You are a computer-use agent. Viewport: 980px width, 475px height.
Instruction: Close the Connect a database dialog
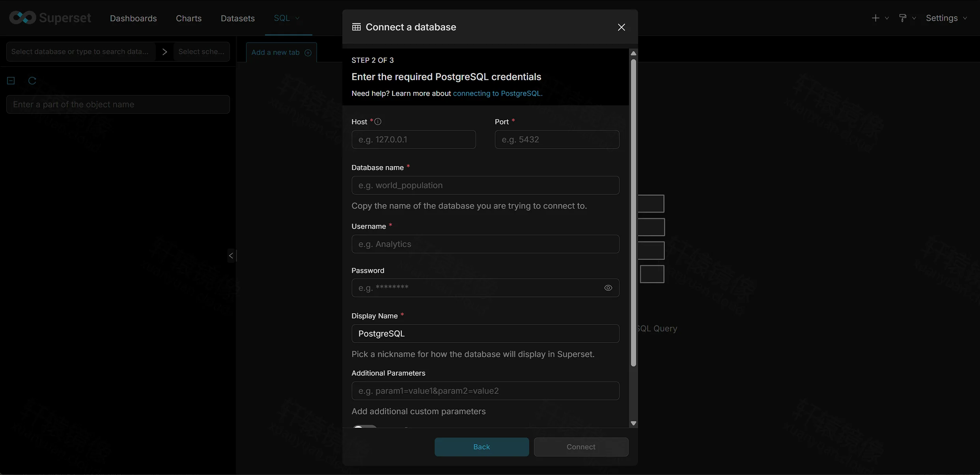pyautogui.click(x=622, y=27)
